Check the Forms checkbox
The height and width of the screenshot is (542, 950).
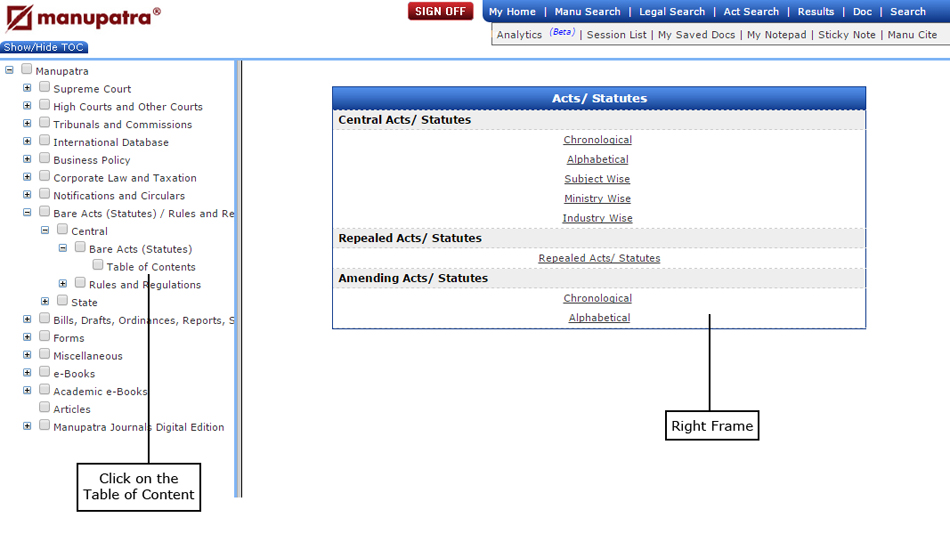tap(44, 336)
